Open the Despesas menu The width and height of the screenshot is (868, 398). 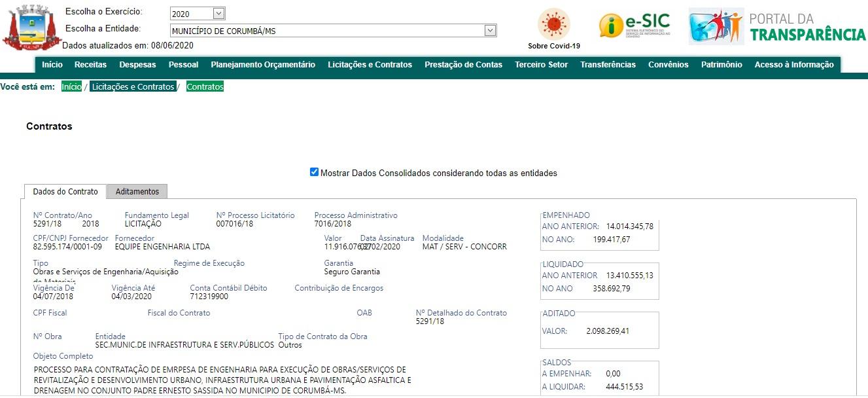point(137,65)
